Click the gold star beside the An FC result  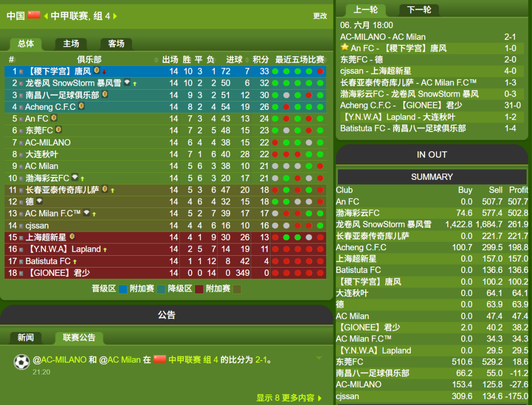pos(345,47)
